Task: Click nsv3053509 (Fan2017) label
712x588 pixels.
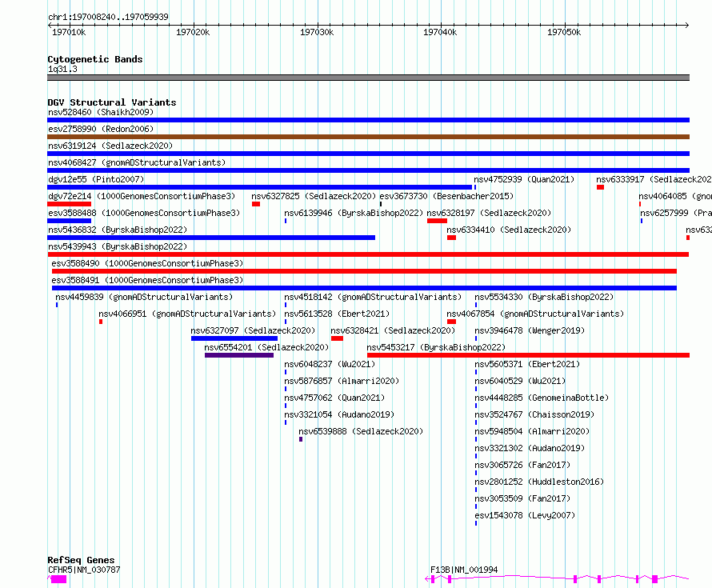Action: (522, 498)
